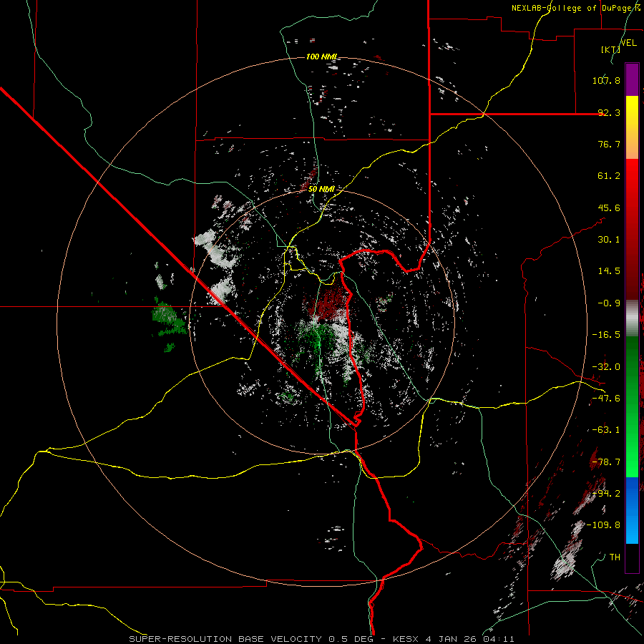The height and width of the screenshot is (644, 644).
Task: Click the 45.6 velocity scale value
Action: (x=609, y=208)
